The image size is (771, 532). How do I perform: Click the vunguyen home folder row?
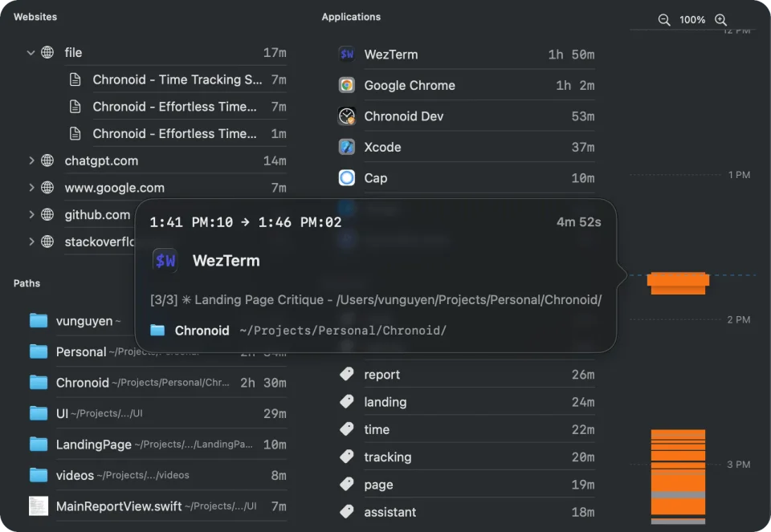(82, 321)
